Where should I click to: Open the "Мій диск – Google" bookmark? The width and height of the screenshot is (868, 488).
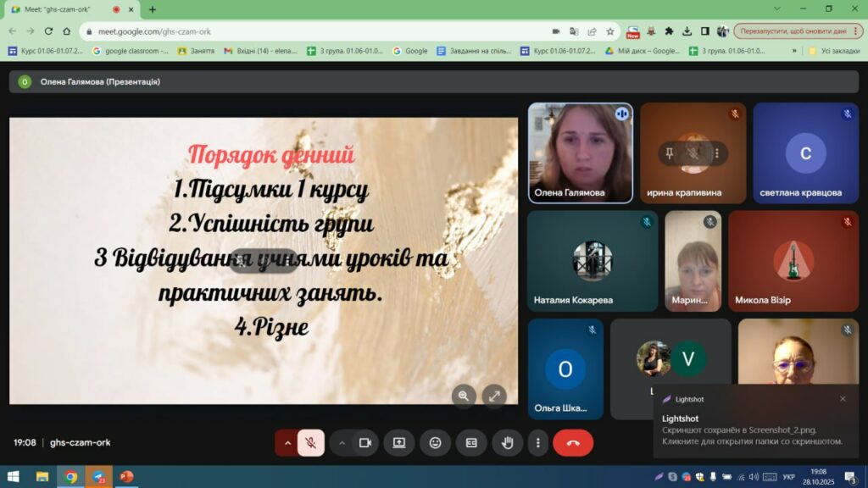click(x=642, y=51)
